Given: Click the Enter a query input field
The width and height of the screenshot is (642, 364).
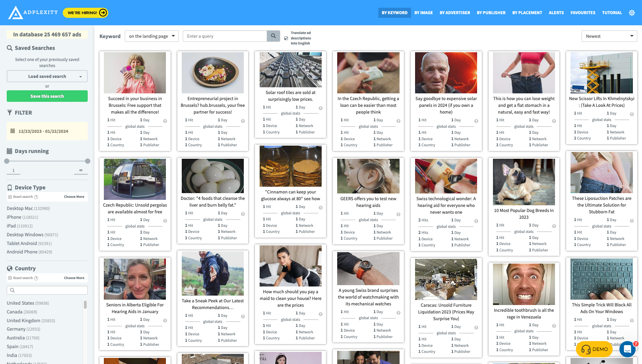Looking at the screenshot, I should pyautogui.click(x=225, y=36).
